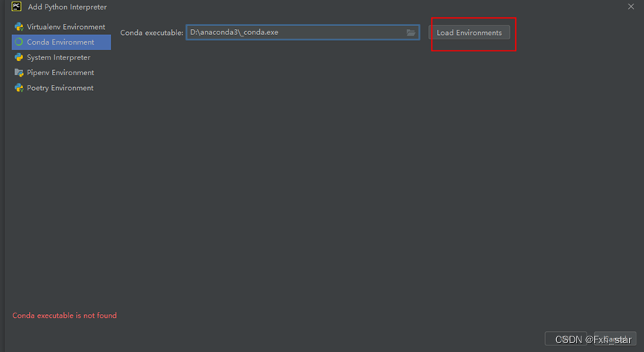The image size is (644, 352).
Task: Click the Virtualenv python icon
Action: coord(19,27)
